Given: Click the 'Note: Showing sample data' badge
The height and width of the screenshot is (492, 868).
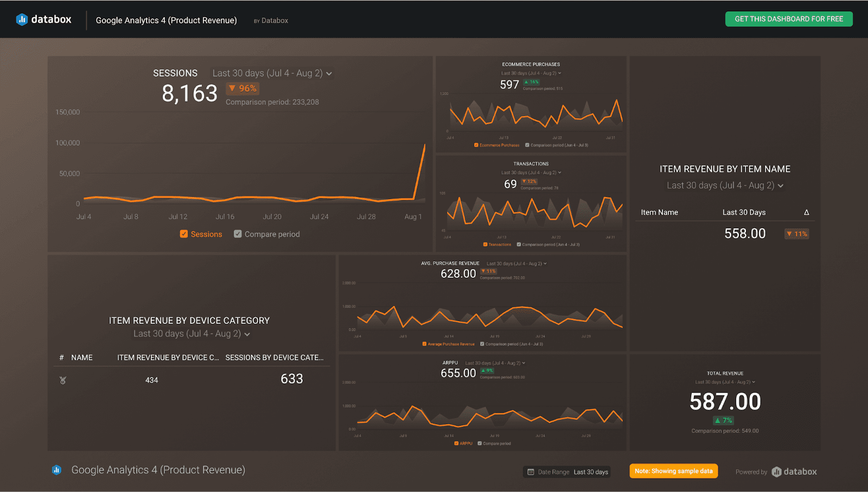Looking at the screenshot, I should [673, 471].
